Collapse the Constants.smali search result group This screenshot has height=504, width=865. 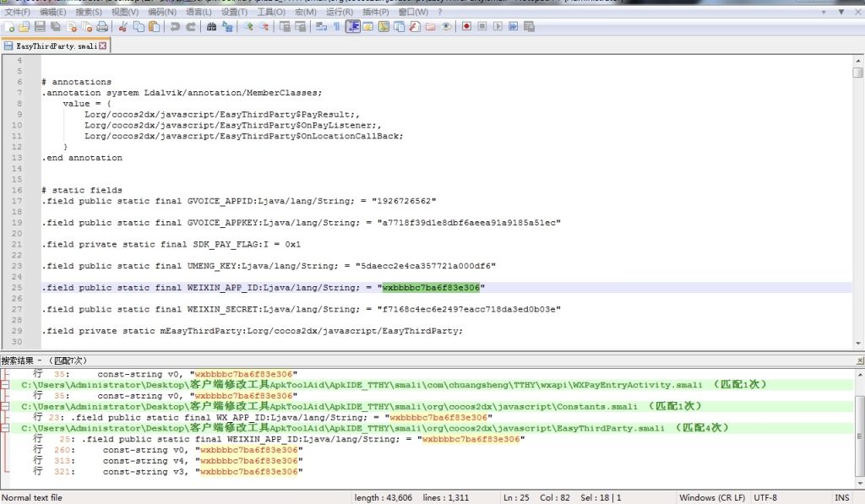click(6, 406)
